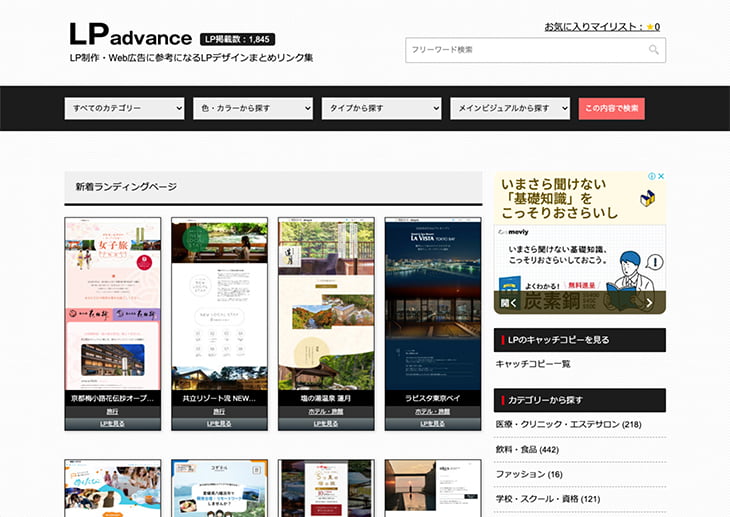Expand the 色・カラーから探す dropdown

(253, 108)
